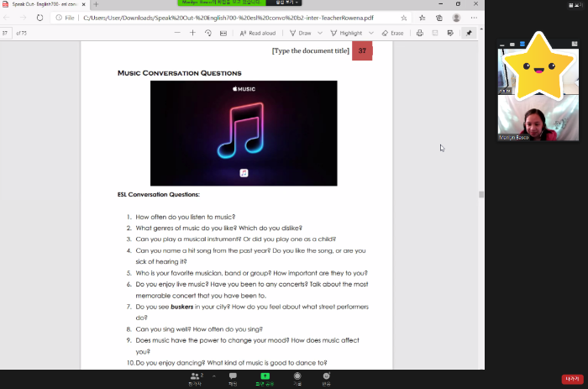Click Marilyn Basco's video thumbnail
This screenshot has width=588, height=389.
point(538,118)
